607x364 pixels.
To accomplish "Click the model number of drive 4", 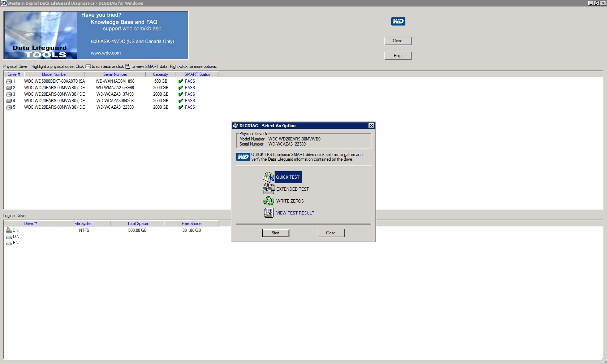I will [55, 101].
